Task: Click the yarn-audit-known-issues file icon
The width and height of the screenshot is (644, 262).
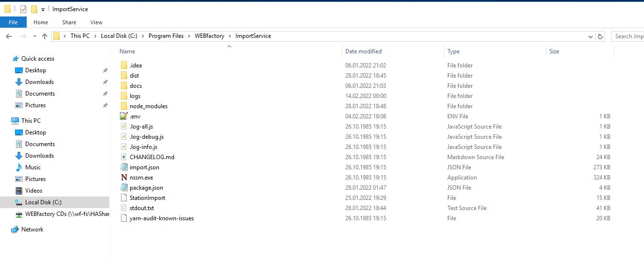Action: pos(123,218)
